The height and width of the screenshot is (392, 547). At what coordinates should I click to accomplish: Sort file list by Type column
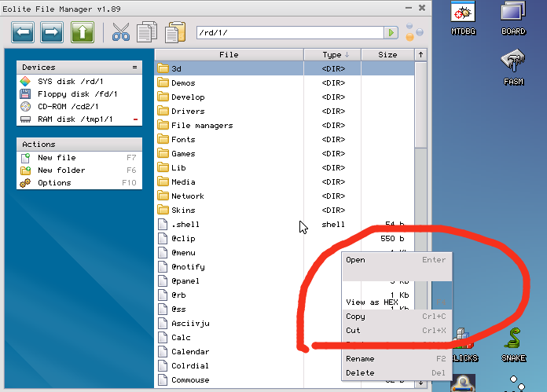[336, 55]
